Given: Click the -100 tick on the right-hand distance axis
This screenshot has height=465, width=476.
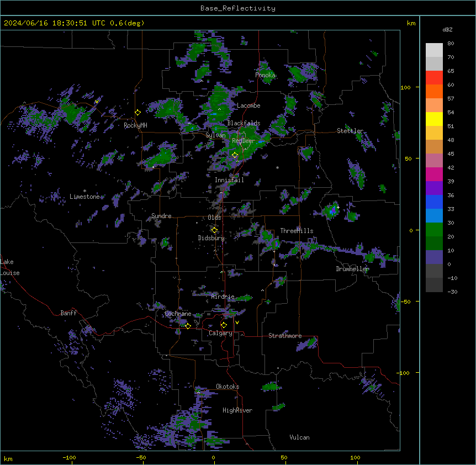Looking at the screenshot, I should pos(404,373).
